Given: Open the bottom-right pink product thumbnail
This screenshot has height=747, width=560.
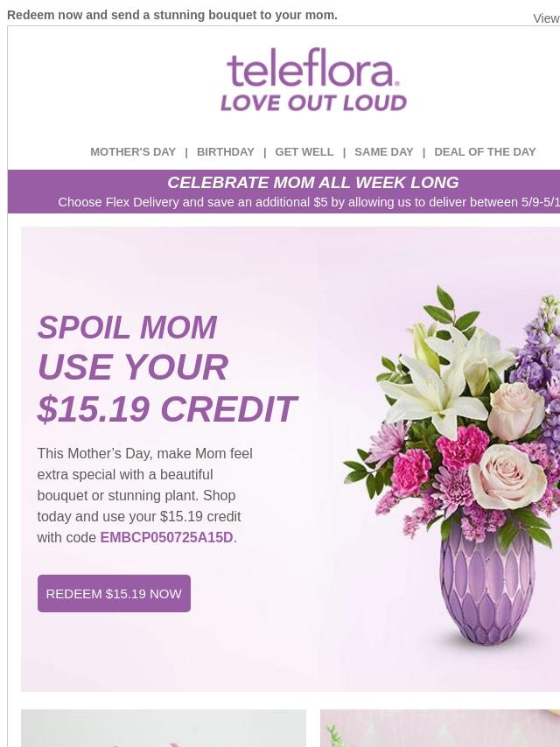Looking at the screenshot, I should [440, 728].
